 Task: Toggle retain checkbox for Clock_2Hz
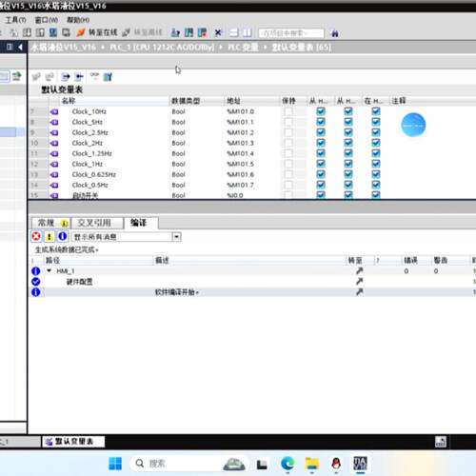pos(288,143)
